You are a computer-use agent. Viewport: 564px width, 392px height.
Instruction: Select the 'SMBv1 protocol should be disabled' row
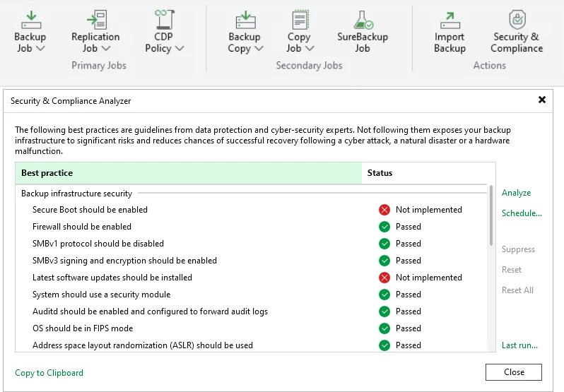coord(98,244)
